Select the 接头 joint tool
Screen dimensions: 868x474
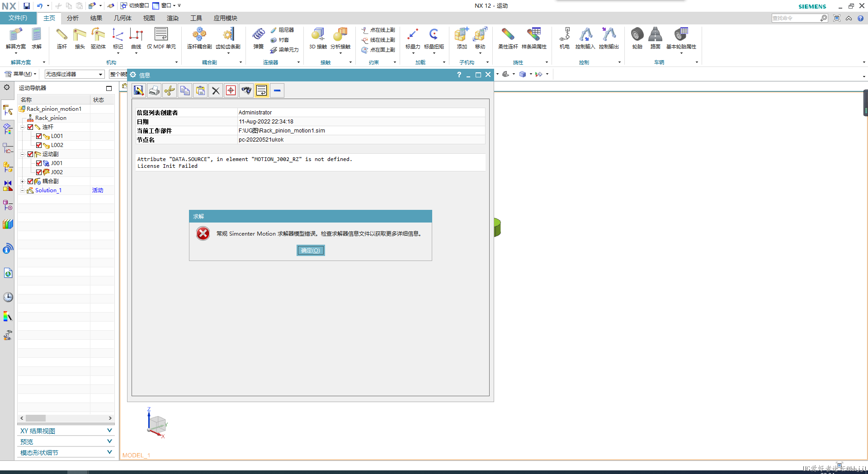(x=80, y=38)
